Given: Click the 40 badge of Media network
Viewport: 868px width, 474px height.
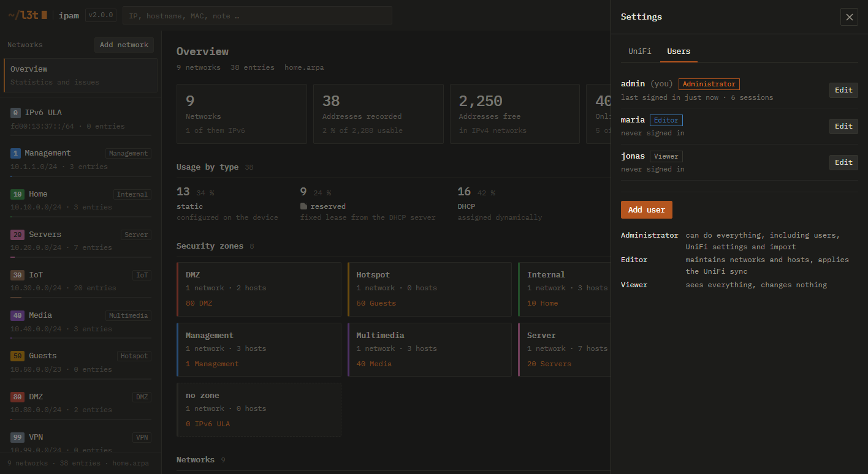Looking at the screenshot, I should click(x=17, y=315).
